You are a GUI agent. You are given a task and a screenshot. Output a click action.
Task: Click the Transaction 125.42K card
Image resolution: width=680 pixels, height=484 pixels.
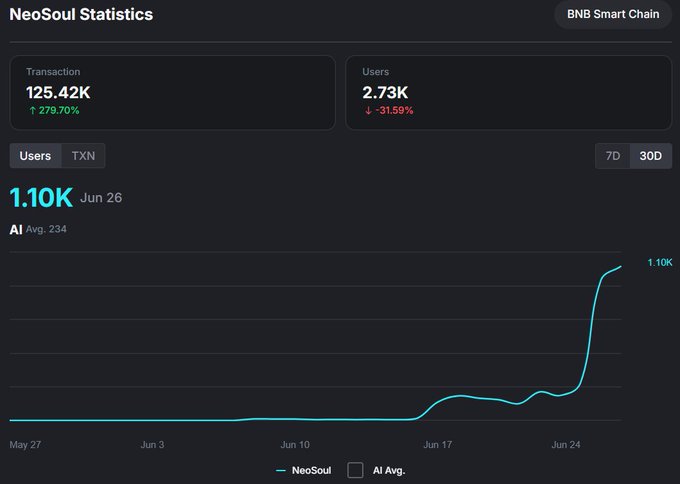(x=173, y=92)
